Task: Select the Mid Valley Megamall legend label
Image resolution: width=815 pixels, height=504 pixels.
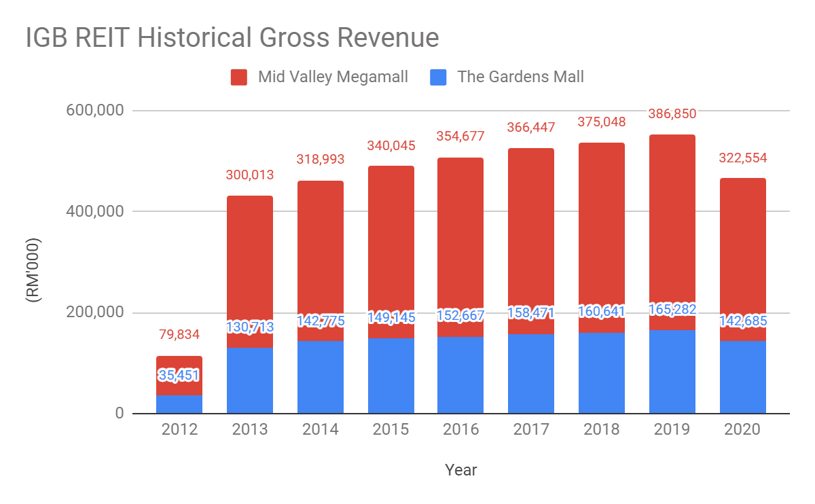Action: (333, 77)
